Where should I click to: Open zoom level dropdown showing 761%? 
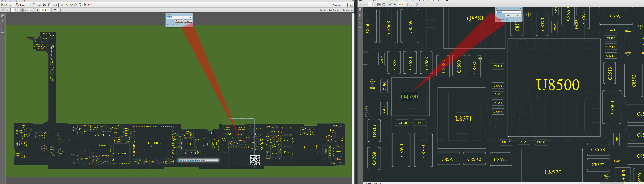coord(406,5)
